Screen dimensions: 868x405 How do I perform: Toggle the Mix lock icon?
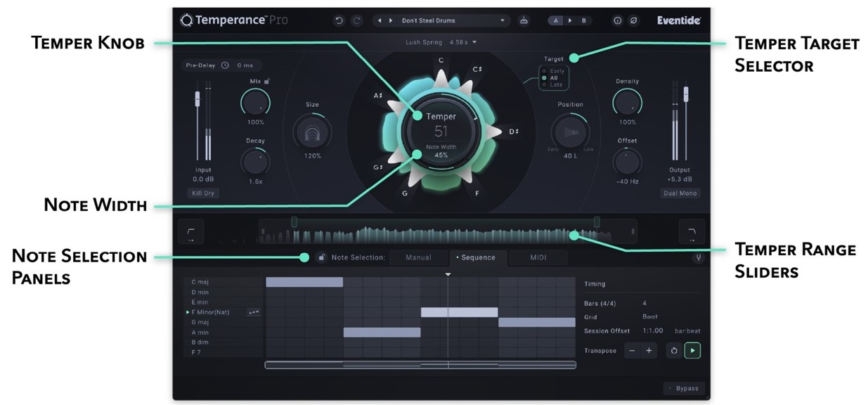point(267,82)
